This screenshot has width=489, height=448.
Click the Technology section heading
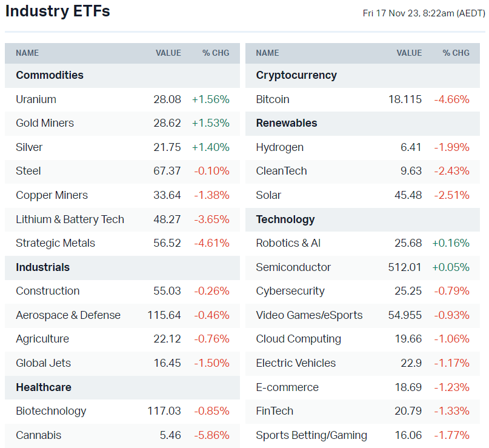285,219
